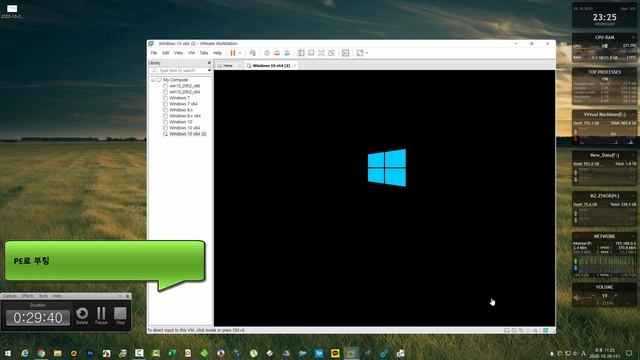The image size is (640, 360).
Task: Close the recorder window
Action: (127, 296)
